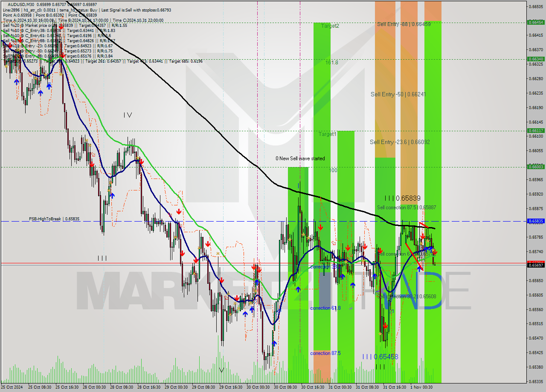Click the 0.66235 price axis label
This screenshot has width=546, height=392.
tap(536, 93)
